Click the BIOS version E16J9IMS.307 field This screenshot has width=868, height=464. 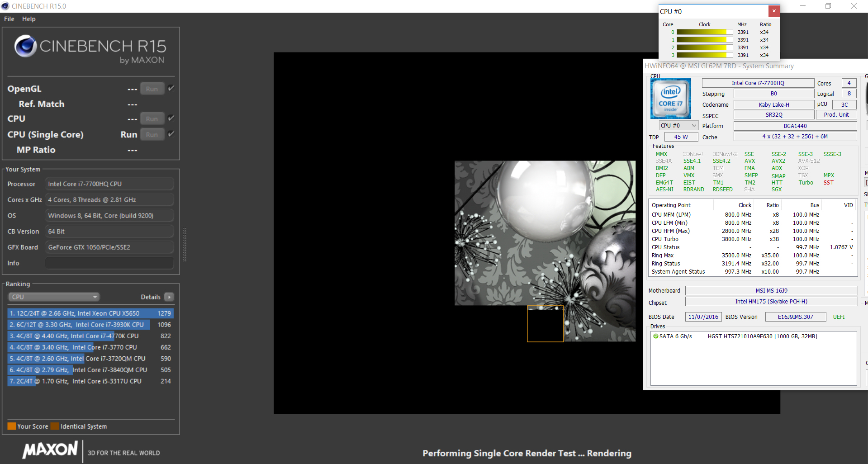click(796, 317)
